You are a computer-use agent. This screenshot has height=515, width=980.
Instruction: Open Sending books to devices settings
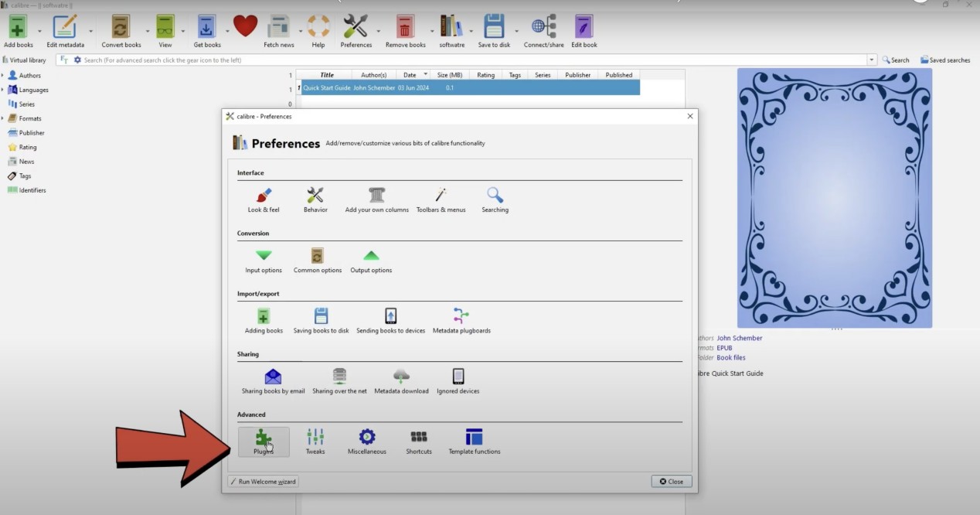point(390,321)
